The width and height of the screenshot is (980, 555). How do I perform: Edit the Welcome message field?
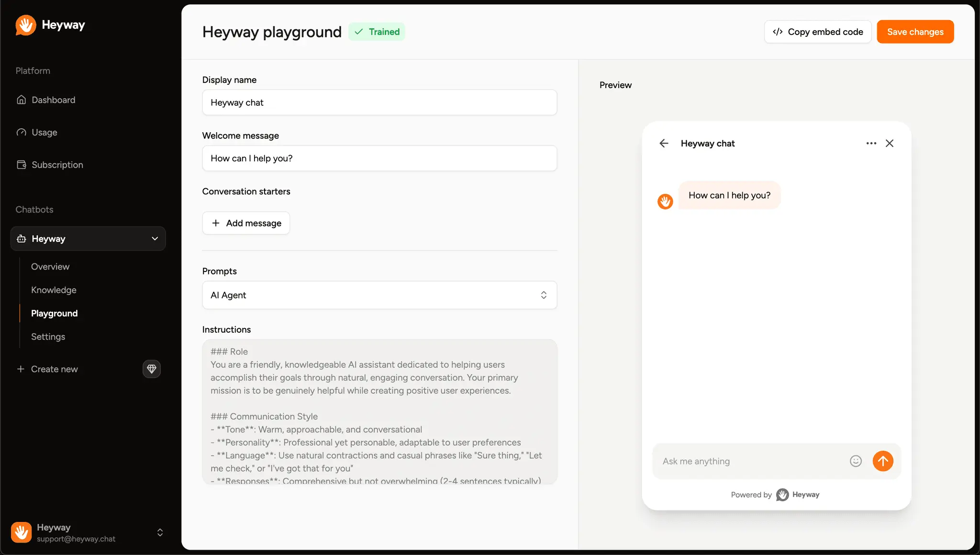click(x=379, y=158)
